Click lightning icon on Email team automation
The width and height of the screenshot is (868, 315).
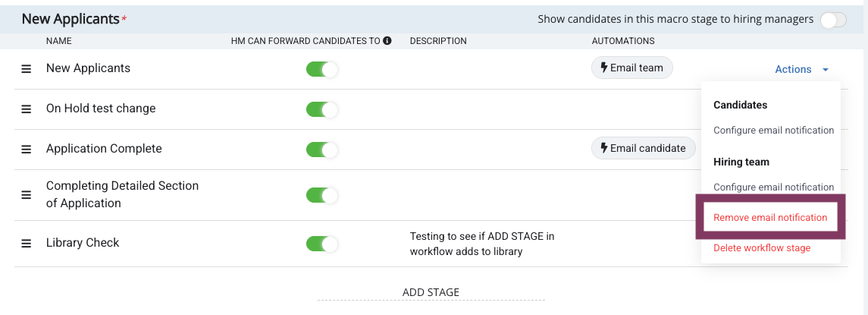(x=604, y=68)
